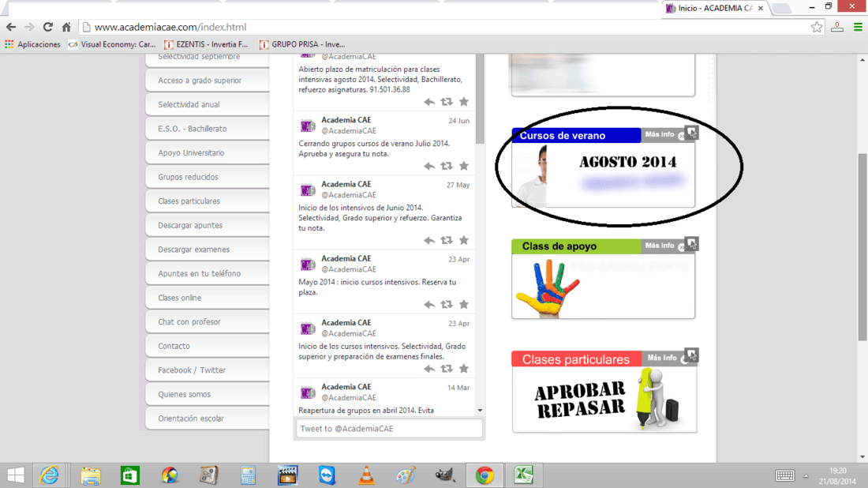Open the Visual Economy bookmark
This screenshot has width=868, height=488.
pyautogui.click(x=112, y=44)
